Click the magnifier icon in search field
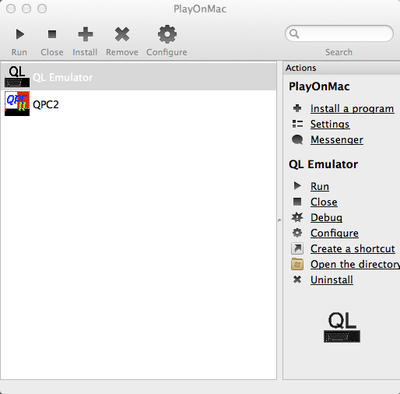The width and height of the screenshot is (400, 394). pos(294,34)
